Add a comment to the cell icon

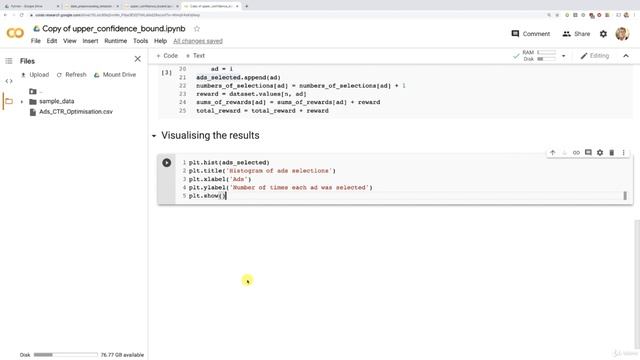point(588,153)
